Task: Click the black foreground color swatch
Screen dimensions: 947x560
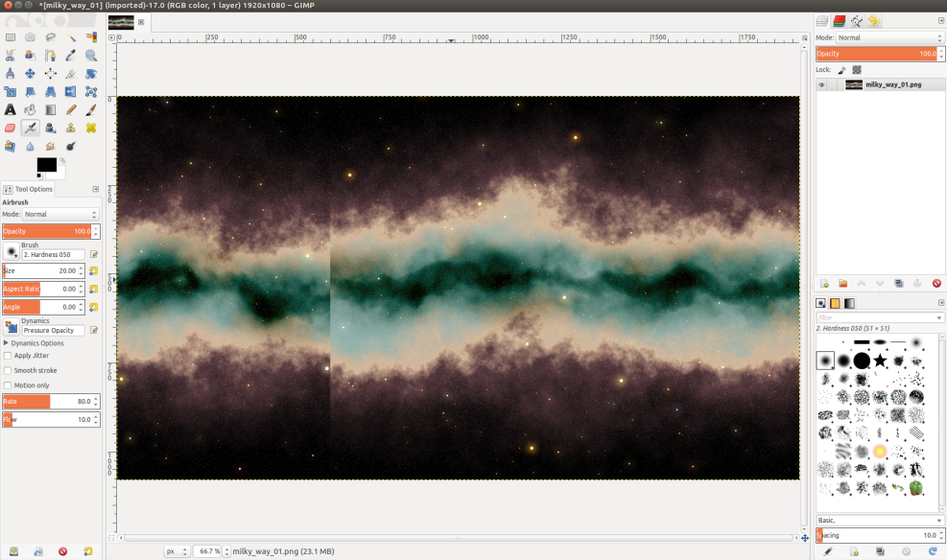Action: pos(45,165)
